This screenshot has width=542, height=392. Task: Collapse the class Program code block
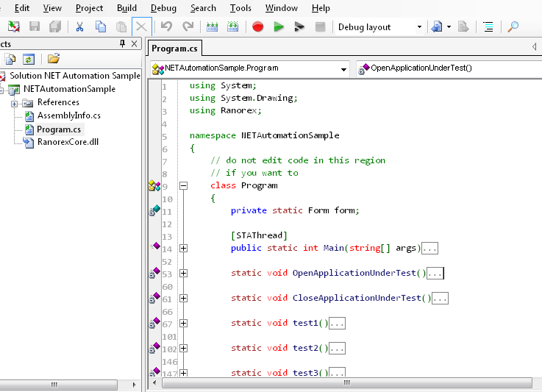pos(183,186)
